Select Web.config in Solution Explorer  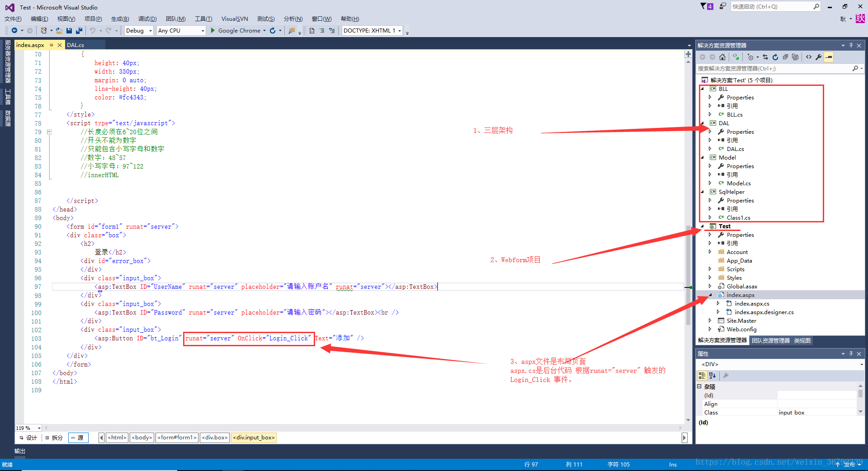[x=741, y=329]
